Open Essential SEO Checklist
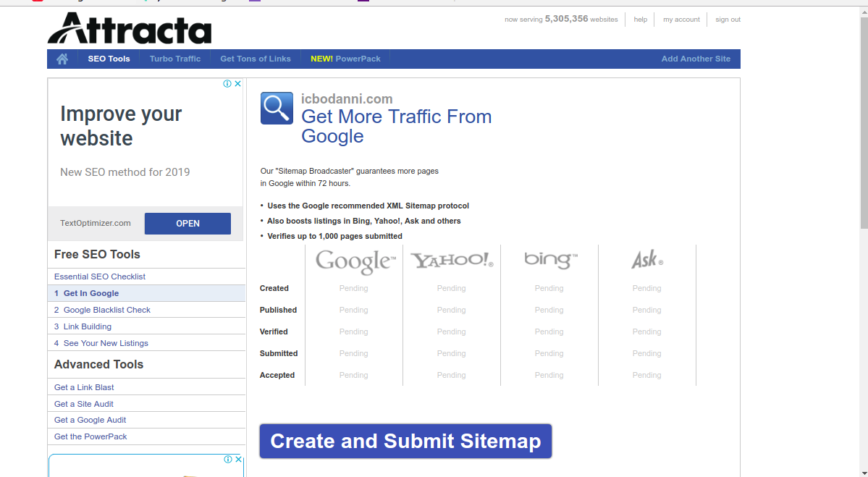This screenshot has width=868, height=477. coord(100,277)
